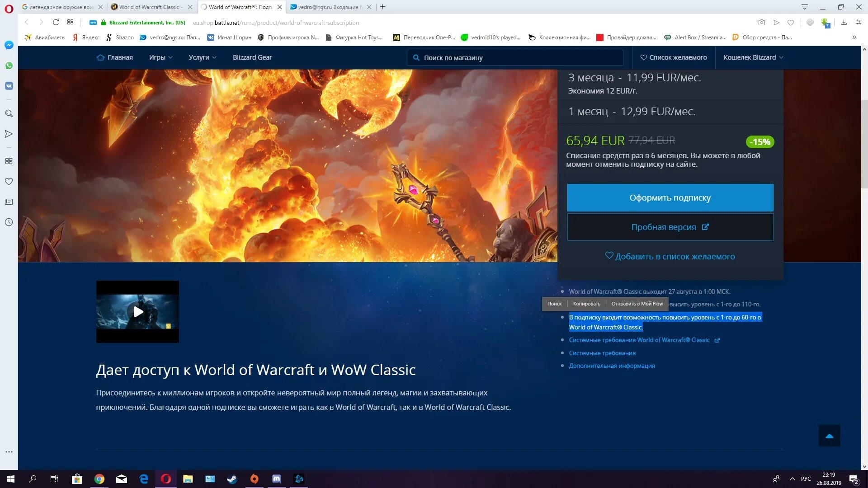868x488 pixels.
Task: Choose Копировать in selection popup
Action: pos(586,304)
